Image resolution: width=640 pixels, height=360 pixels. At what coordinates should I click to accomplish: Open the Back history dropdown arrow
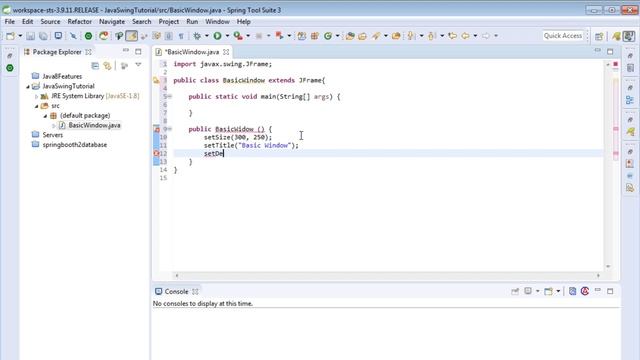tap(475, 36)
